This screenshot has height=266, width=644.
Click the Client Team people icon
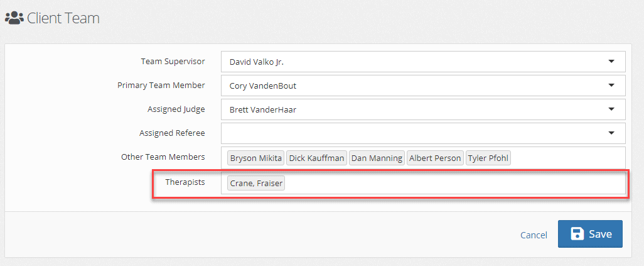14,18
